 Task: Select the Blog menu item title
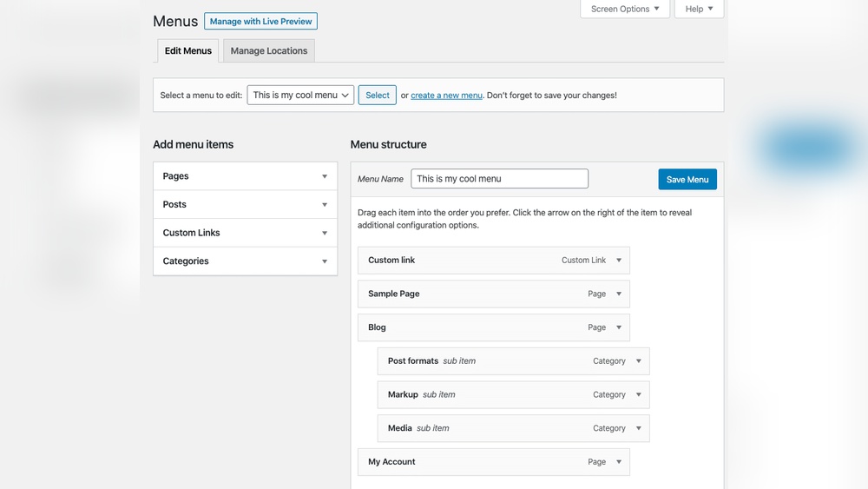click(377, 327)
